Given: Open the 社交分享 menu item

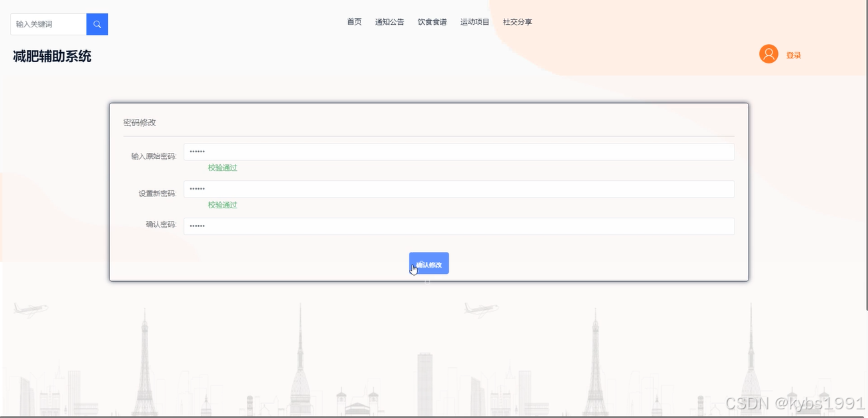Looking at the screenshot, I should pos(518,22).
